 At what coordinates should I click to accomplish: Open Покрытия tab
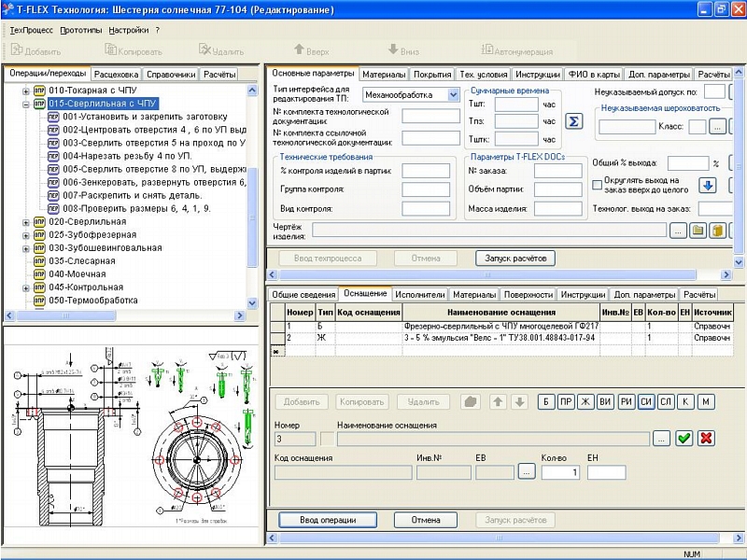tap(432, 75)
